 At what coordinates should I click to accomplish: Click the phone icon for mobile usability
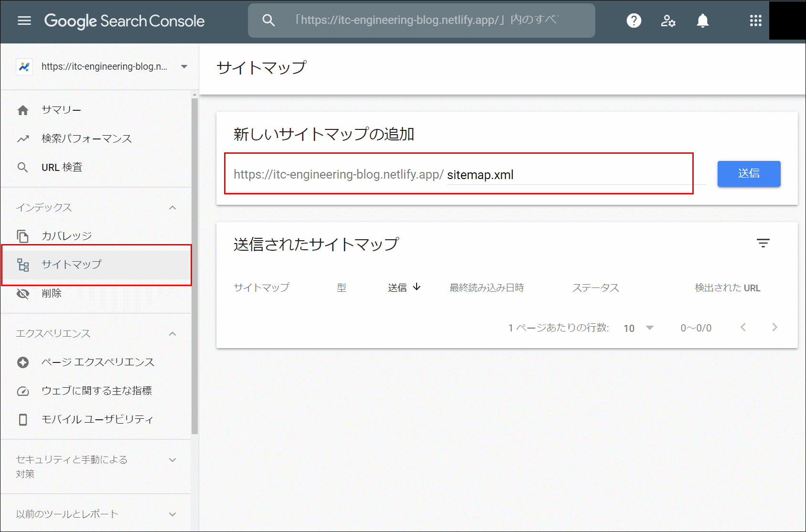(23, 419)
